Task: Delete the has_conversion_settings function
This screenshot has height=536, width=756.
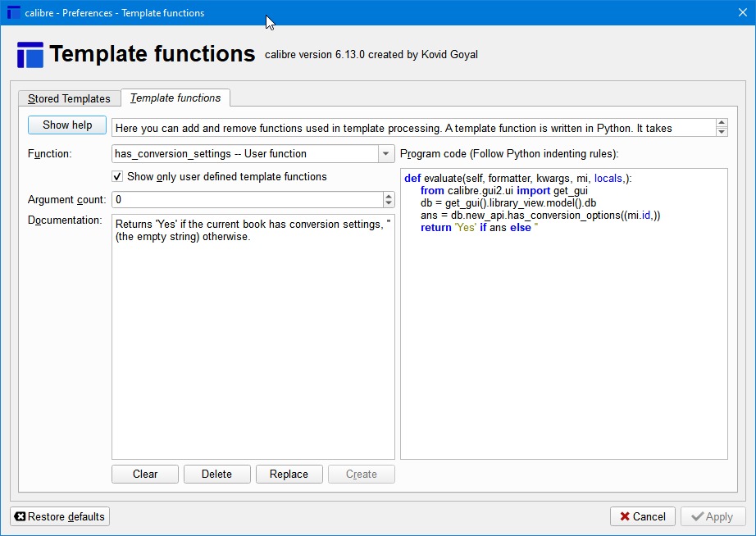Action: coord(217,475)
